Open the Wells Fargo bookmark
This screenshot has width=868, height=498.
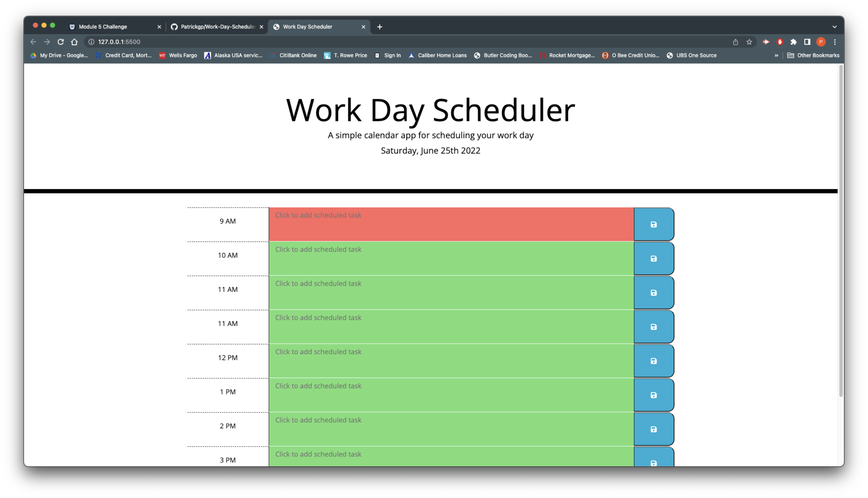click(x=178, y=55)
